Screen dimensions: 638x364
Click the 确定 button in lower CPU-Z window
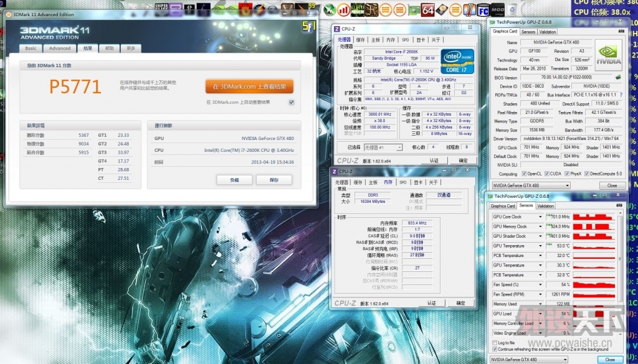(x=460, y=303)
